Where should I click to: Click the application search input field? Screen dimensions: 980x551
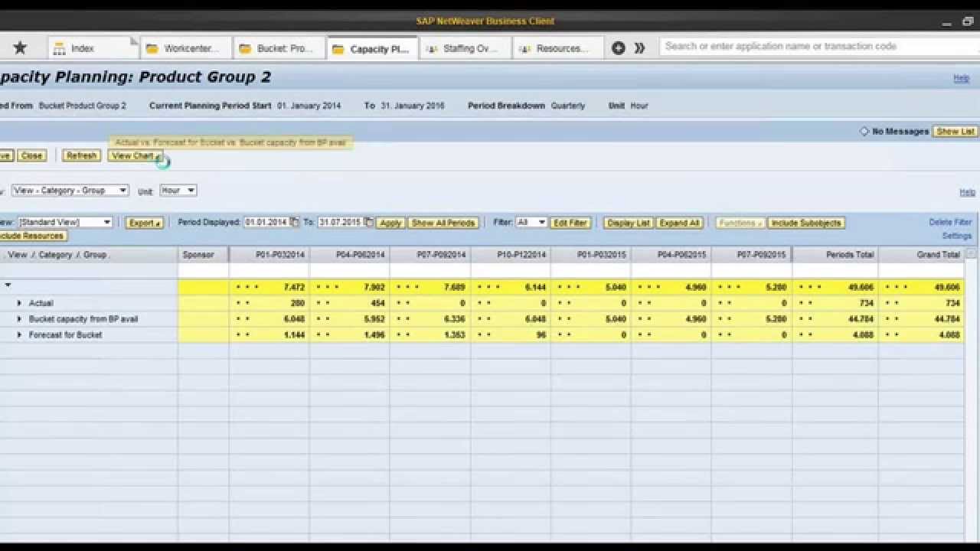(x=815, y=46)
